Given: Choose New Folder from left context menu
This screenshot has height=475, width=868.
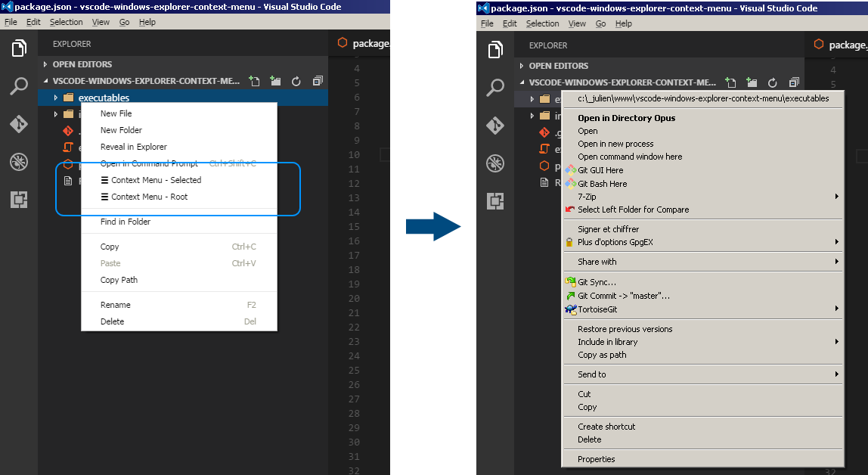Looking at the screenshot, I should pyautogui.click(x=178, y=130).
